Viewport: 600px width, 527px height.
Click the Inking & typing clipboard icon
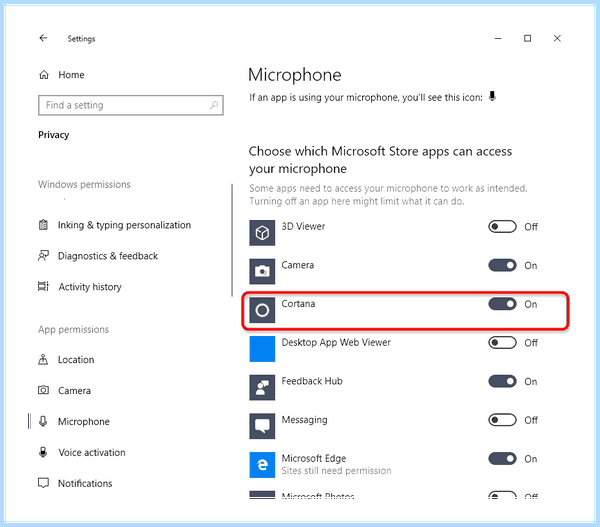click(43, 225)
